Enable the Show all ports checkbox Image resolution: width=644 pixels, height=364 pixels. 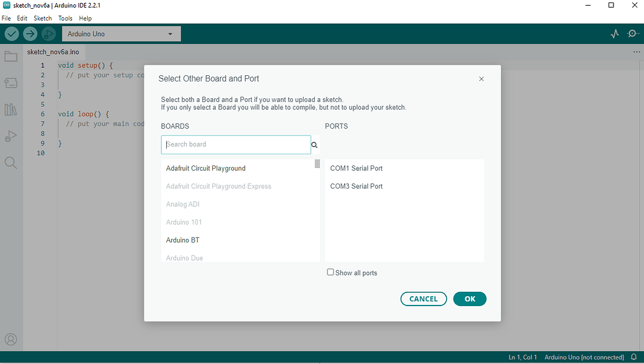(x=330, y=272)
